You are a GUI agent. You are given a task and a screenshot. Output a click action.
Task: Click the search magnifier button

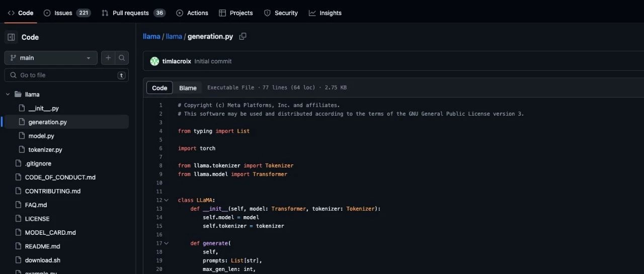122,58
